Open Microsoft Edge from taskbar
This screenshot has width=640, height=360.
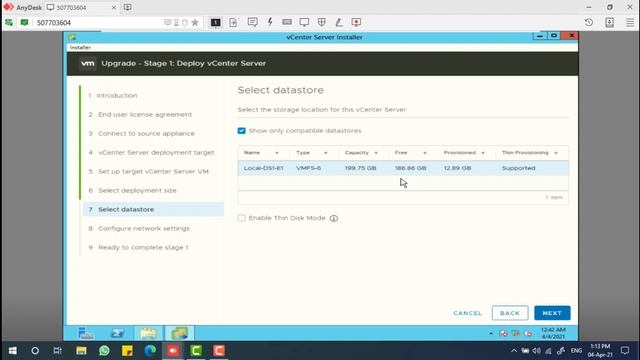pyautogui.click(x=150, y=351)
